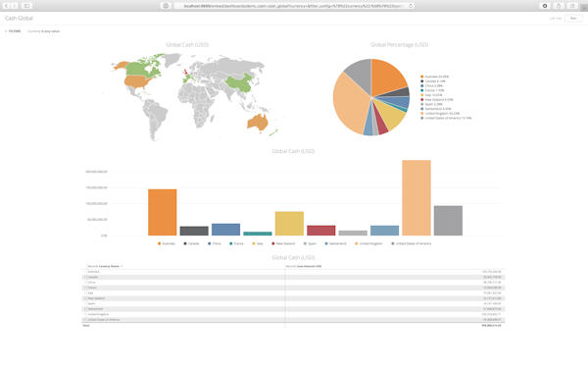The width and height of the screenshot is (588, 368).
Task: Toggle Canada in pie chart legend
Action: pyautogui.click(x=433, y=81)
